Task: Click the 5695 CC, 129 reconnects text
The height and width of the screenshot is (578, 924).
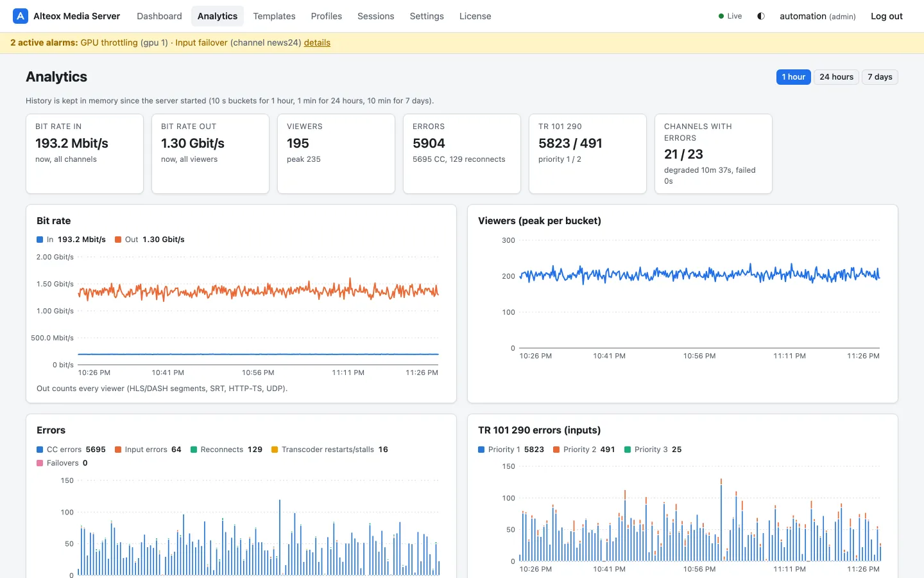Action: tap(459, 159)
